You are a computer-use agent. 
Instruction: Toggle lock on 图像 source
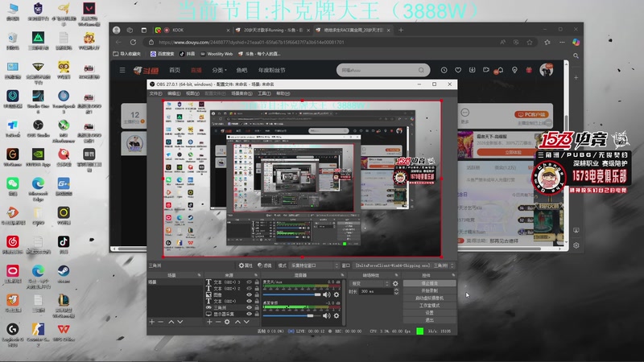(257, 294)
